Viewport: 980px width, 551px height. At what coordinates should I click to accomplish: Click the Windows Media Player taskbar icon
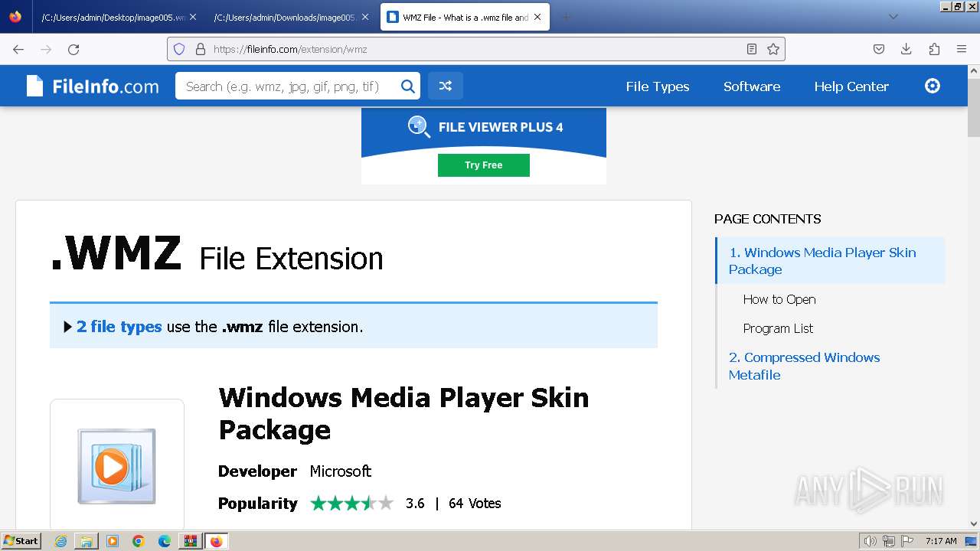pos(113,541)
